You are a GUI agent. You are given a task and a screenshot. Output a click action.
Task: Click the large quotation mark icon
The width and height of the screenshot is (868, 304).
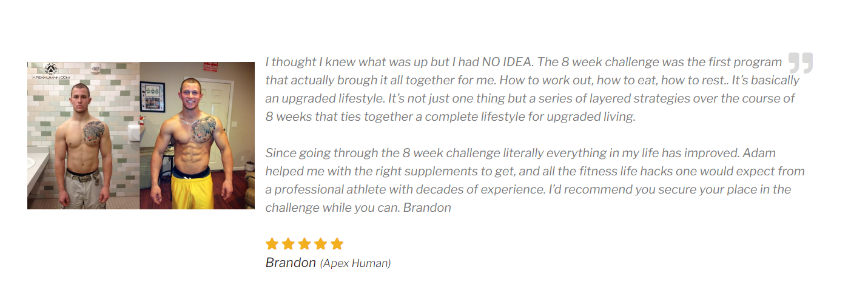pyautogui.click(x=800, y=63)
